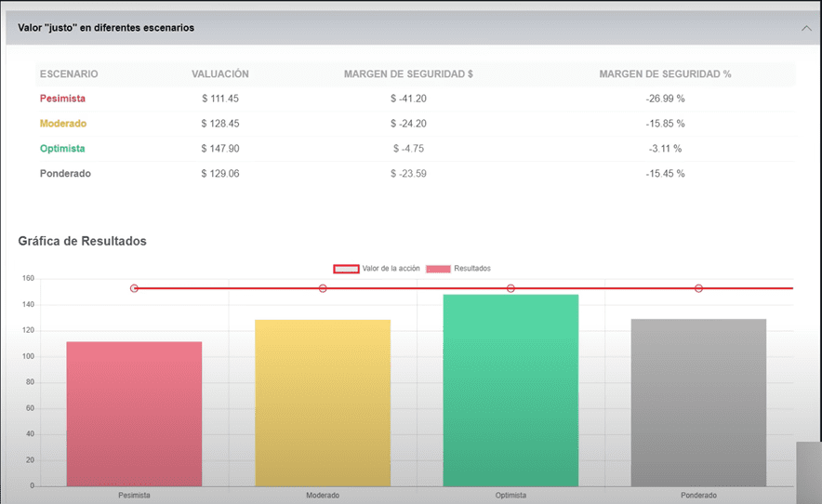822x504 pixels.
Task: Click the Ponderado valuation value $ 129.06
Action: point(220,174)
